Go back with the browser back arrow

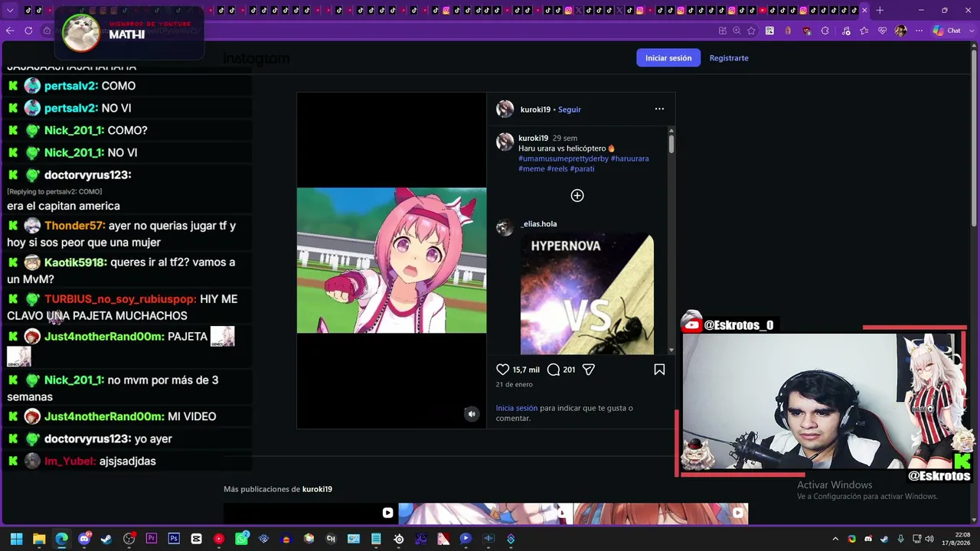[x=9, y=31]
